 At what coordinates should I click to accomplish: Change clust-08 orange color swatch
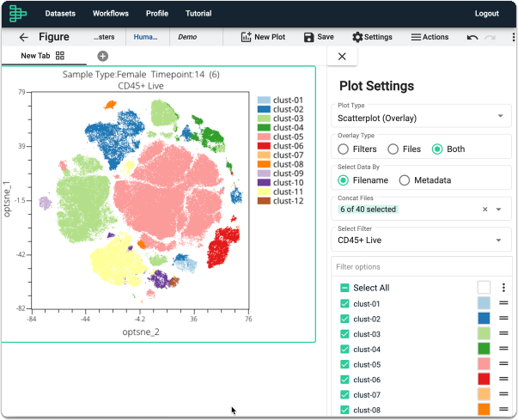point(484,409)
